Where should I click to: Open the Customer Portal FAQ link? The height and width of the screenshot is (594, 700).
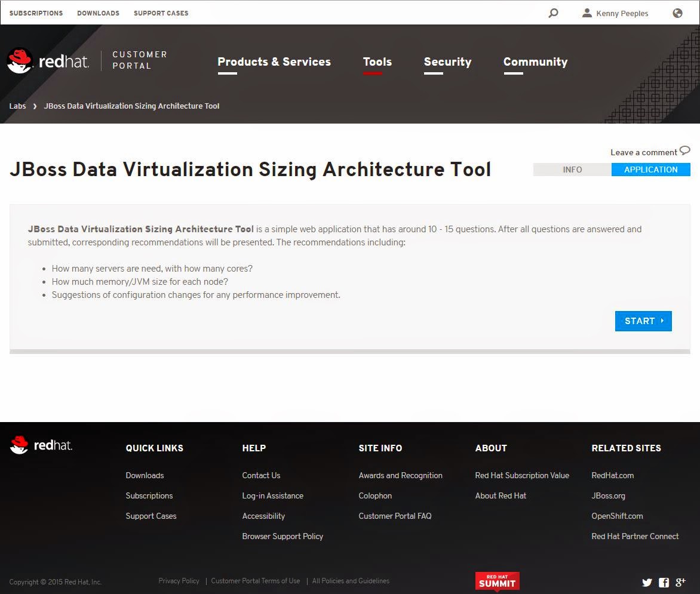(395, 516)
